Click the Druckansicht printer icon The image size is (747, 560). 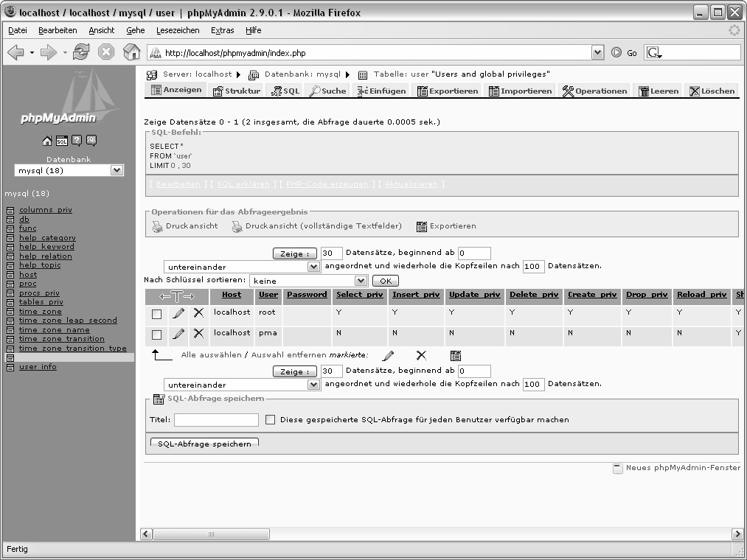pyautogui.click(x=157, y=226)
